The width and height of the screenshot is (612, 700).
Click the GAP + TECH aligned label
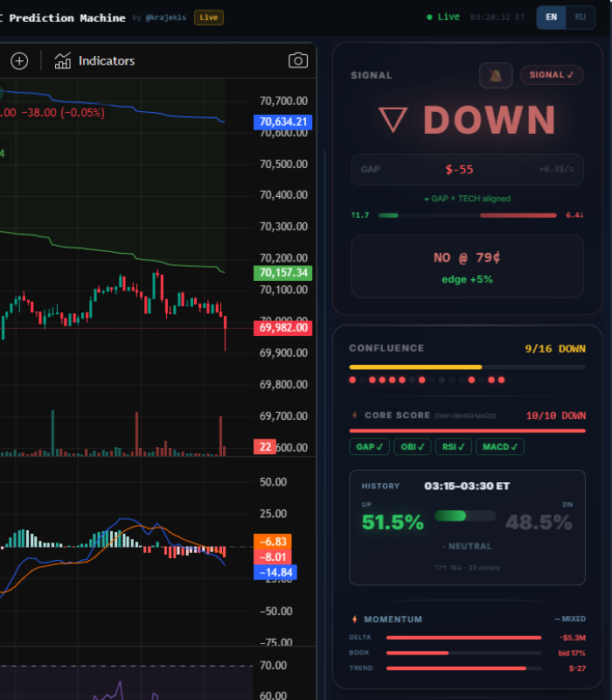point(467,199)
